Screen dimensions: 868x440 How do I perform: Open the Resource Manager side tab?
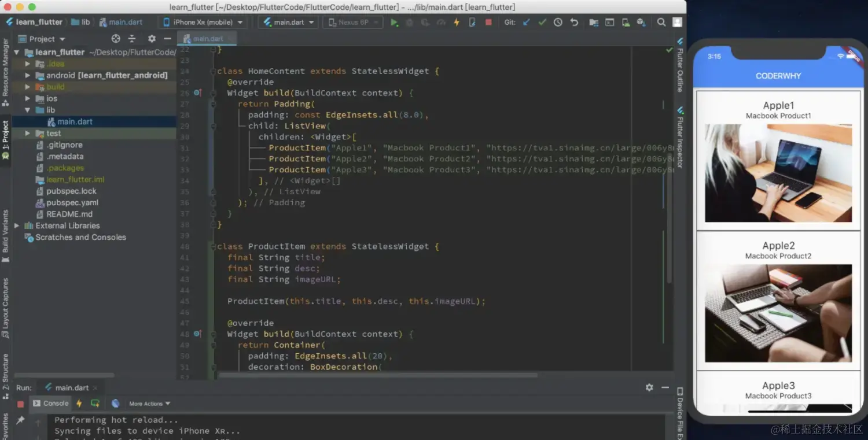pyautogui.click(x=5, y=72)
